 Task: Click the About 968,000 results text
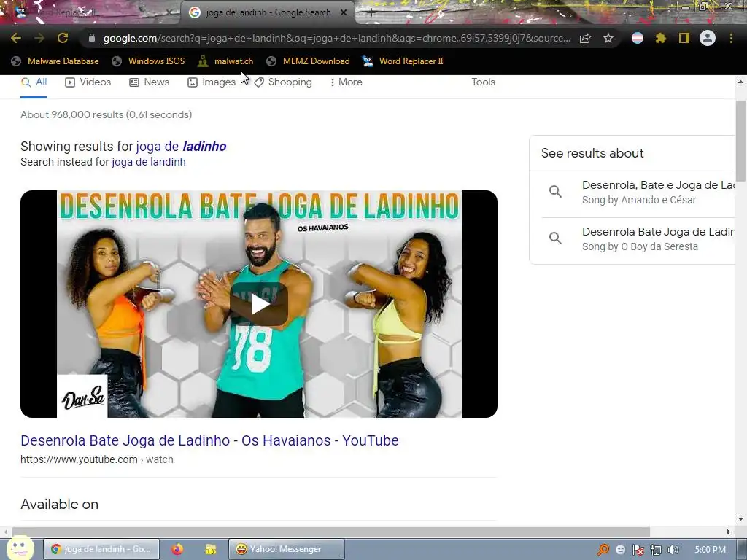coord(107,114)
